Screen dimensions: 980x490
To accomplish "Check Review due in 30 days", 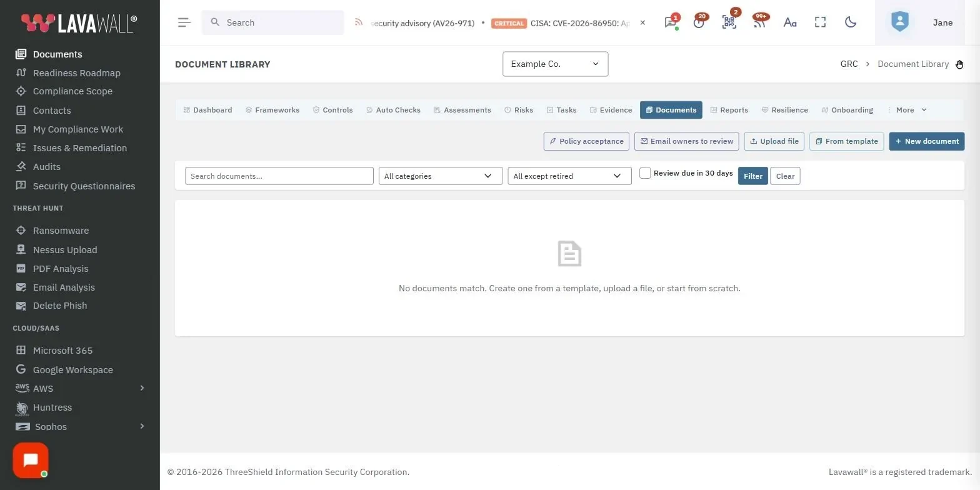I will click(645, 173).
